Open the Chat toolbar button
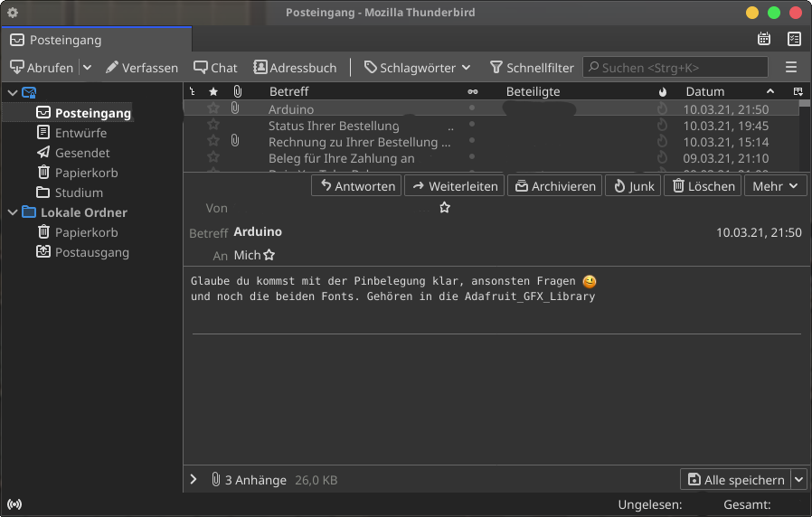This screenshot has height=517, width=812. coord(215,67)
